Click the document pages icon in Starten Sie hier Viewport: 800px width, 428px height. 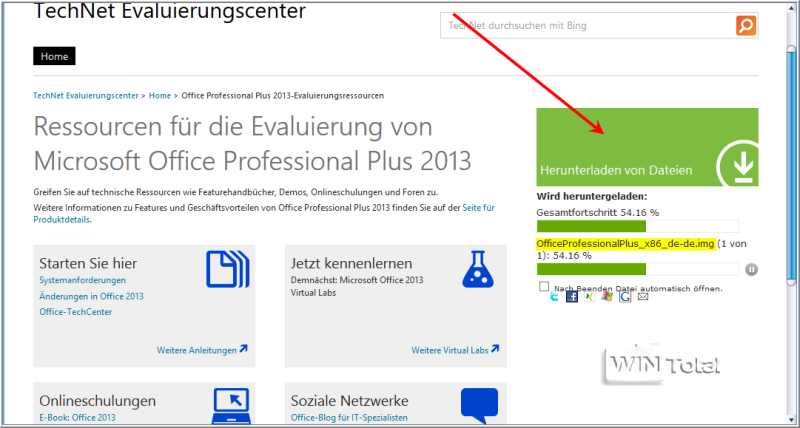tap(228, 269)
